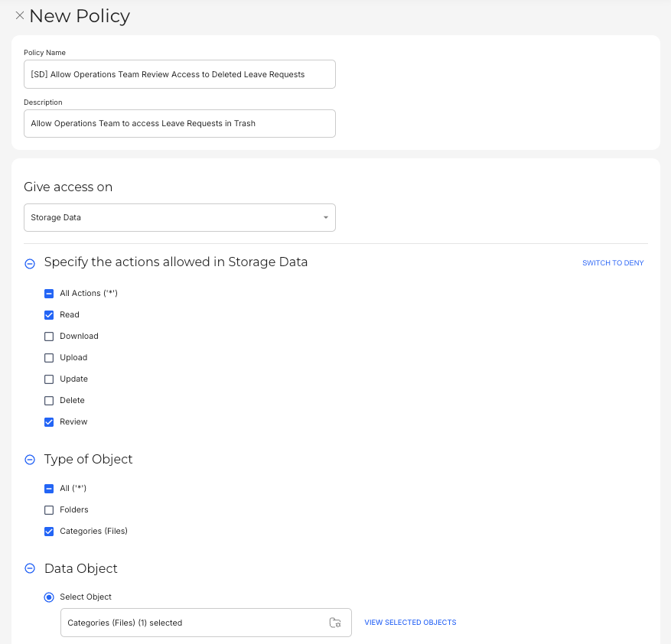The image size is (671, 644).
Task: Open the Give access on dropdown
Action: pos(180,217)
